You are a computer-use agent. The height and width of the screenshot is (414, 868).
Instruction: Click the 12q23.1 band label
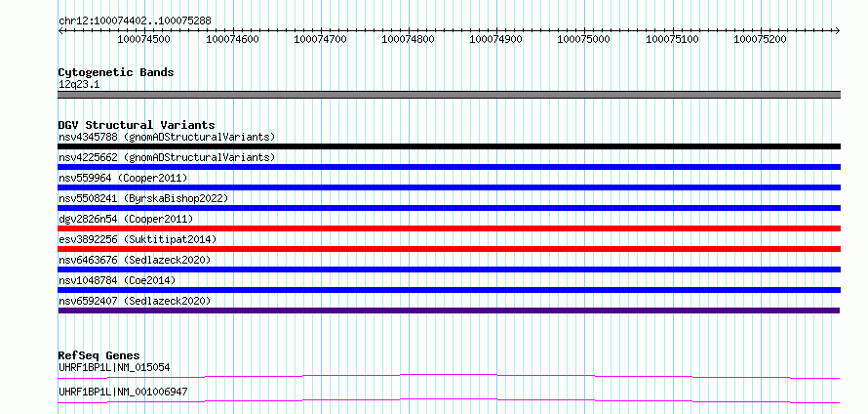click(x=79, y=85)
